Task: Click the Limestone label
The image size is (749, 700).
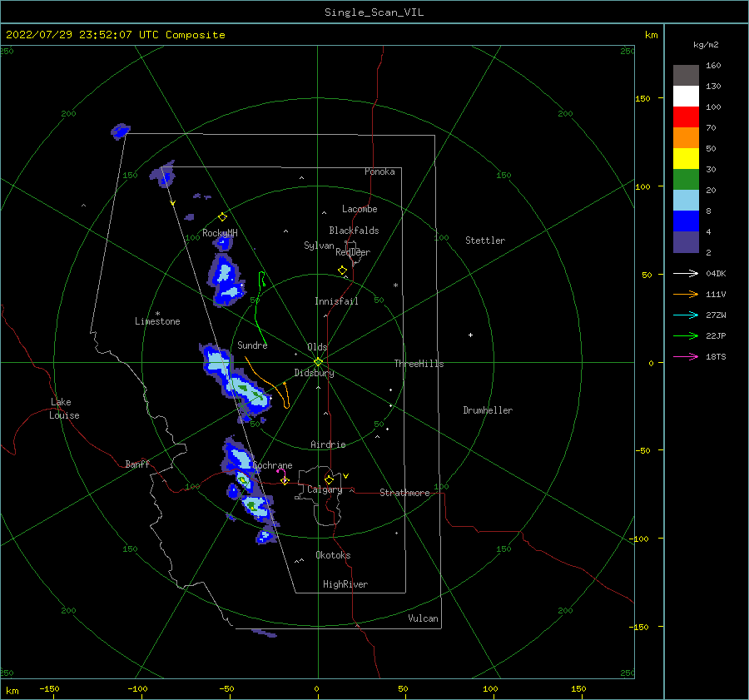Action: [x=157, y=321]
